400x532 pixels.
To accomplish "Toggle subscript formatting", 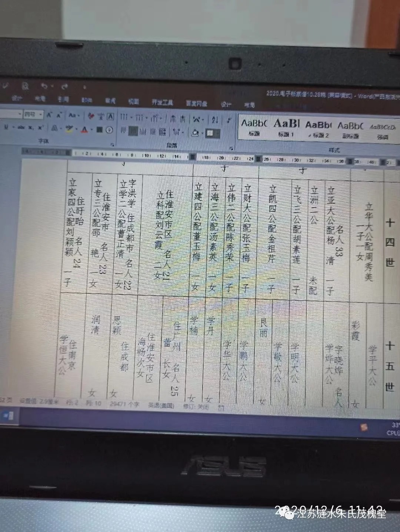I will coord(31,128).
